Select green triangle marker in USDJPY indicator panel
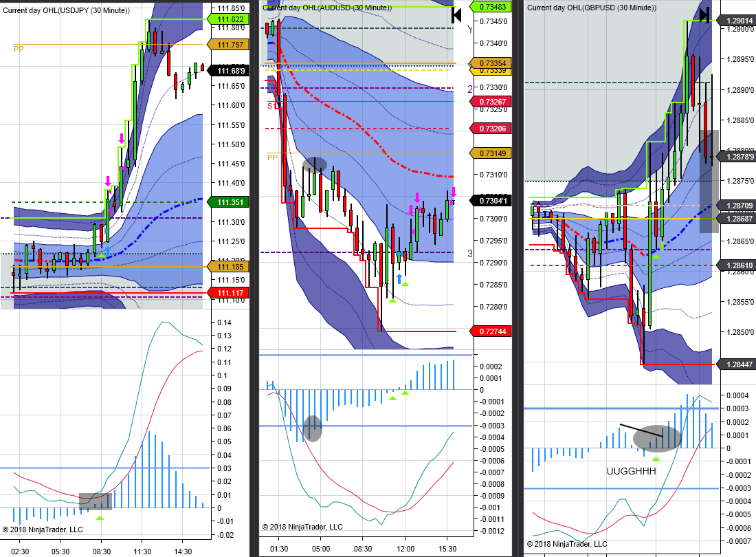Image resolution: width=756 pixels, height=557 pixels. coord(100,518)
